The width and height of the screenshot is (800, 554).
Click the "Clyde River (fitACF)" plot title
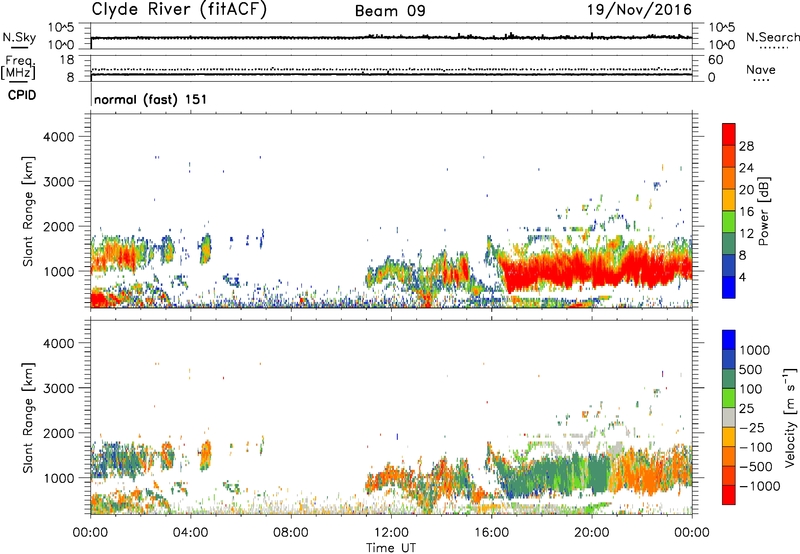tap(179, 9)
